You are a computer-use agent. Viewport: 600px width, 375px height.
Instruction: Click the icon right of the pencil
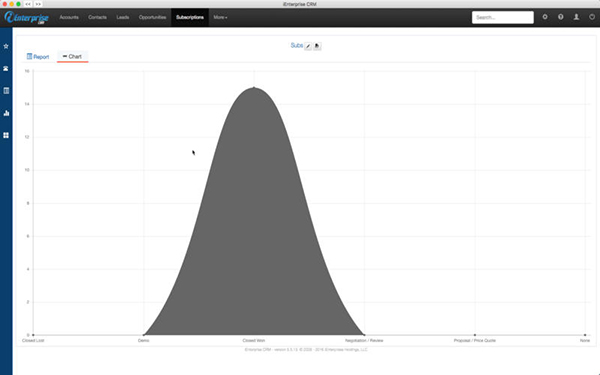click(x=317, y=46)
